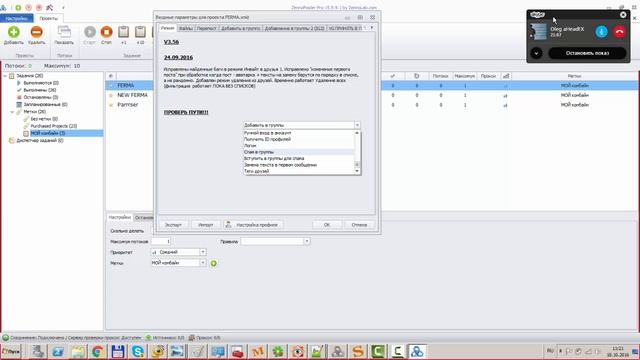Open the Перепост tab in dialog
This screenshot has width=640, height=360.
(x=207, y=28)
